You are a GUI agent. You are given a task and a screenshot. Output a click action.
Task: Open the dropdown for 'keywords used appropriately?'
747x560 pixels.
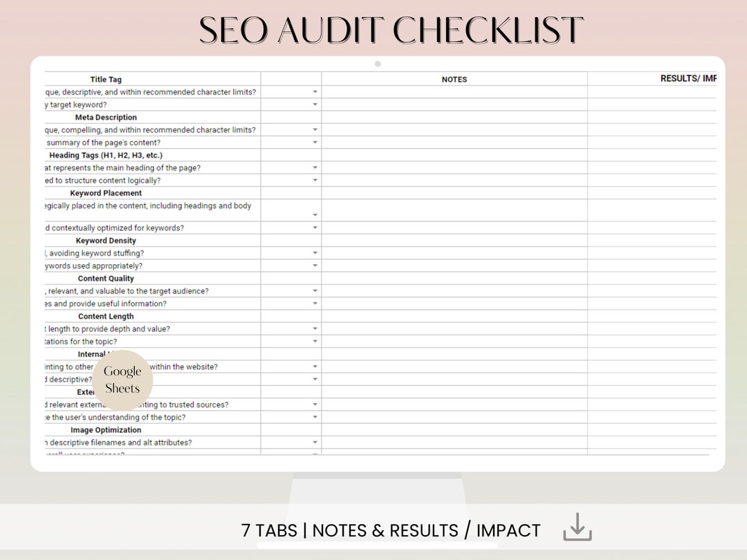[315, 265]
